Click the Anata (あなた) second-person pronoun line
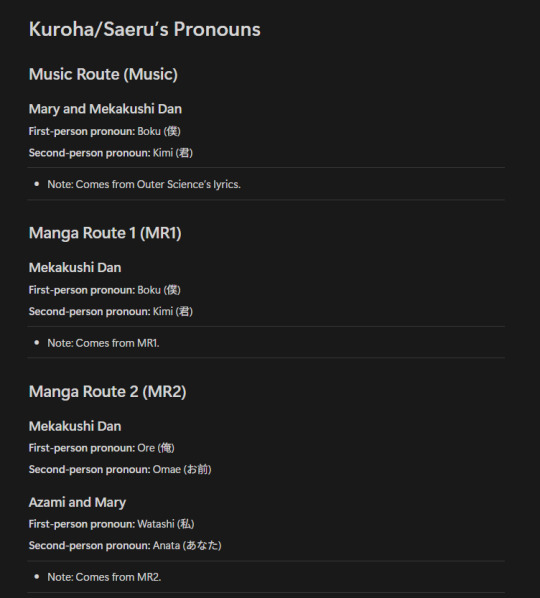The image size is (540, 598). (x=125, y=546)
